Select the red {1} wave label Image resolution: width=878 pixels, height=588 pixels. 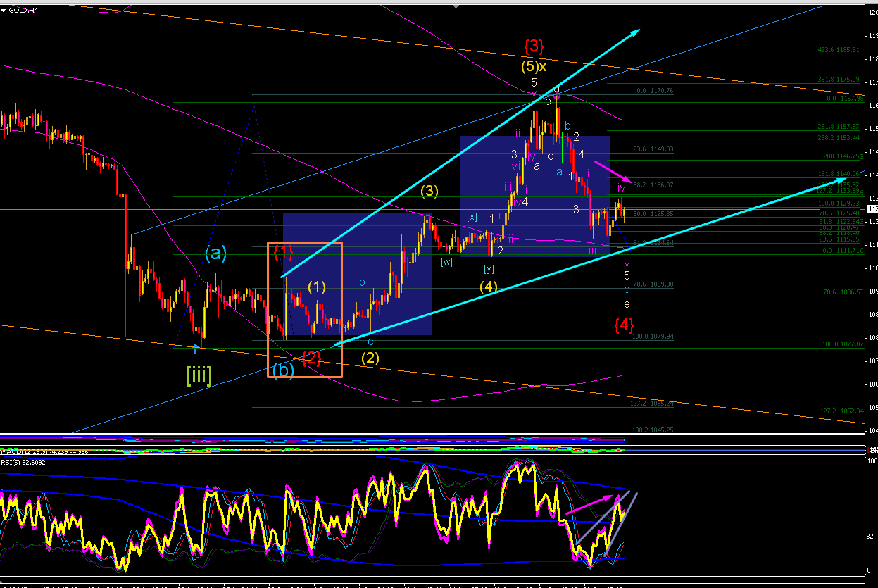pos(283,252)
